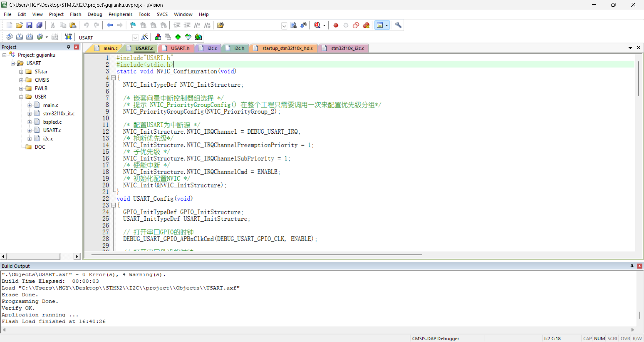Open the batch build dropdown arrow
The width and height of the screenshot is (644, 342).
pos(47,37)
